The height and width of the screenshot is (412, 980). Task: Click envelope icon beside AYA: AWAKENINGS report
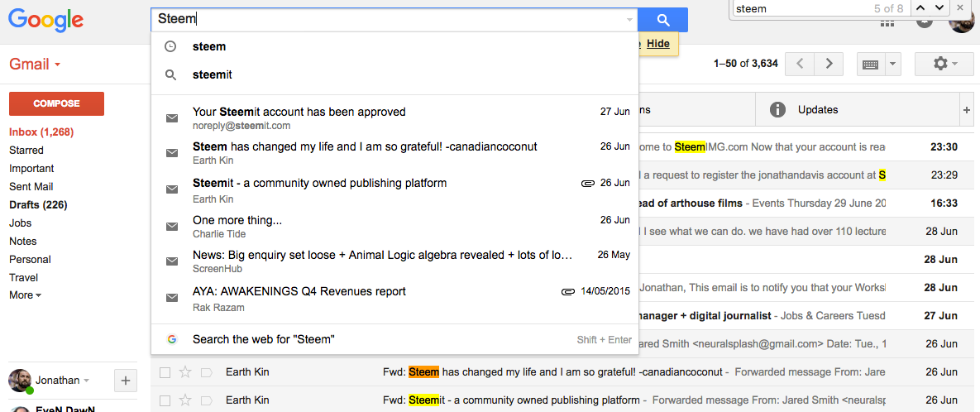point(172,298)
